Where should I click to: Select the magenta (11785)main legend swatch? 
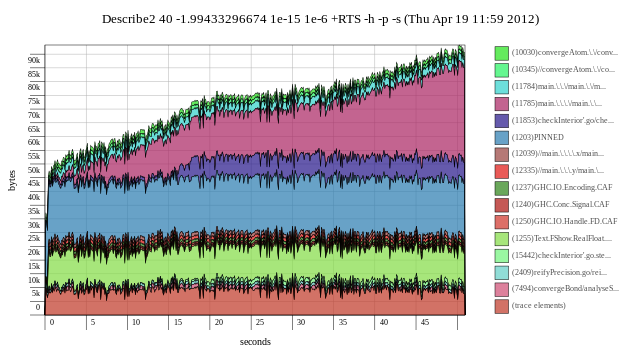tap(502, 104)
